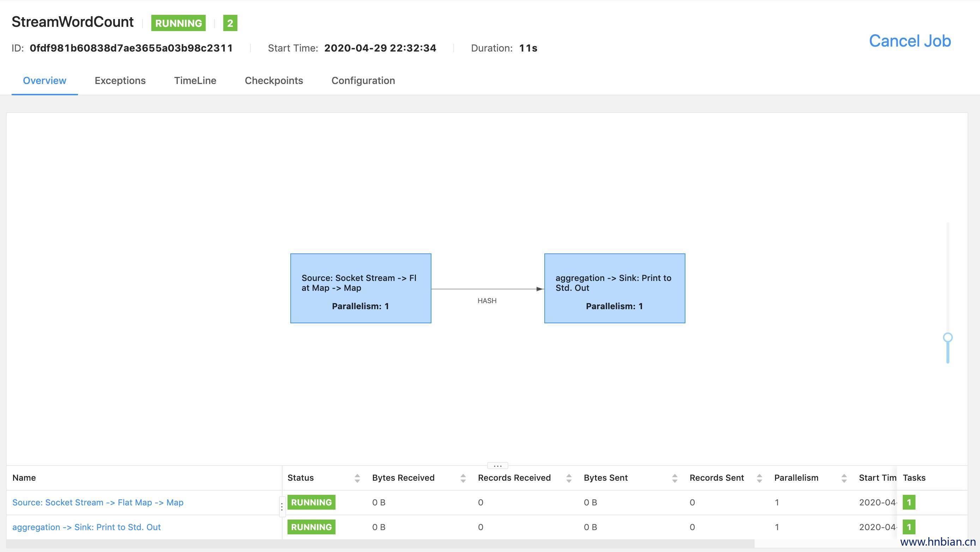Viewport: 980px width, 552px height.
Task: Sort by Bytes Received sort arrows
Action: (462, 478)
